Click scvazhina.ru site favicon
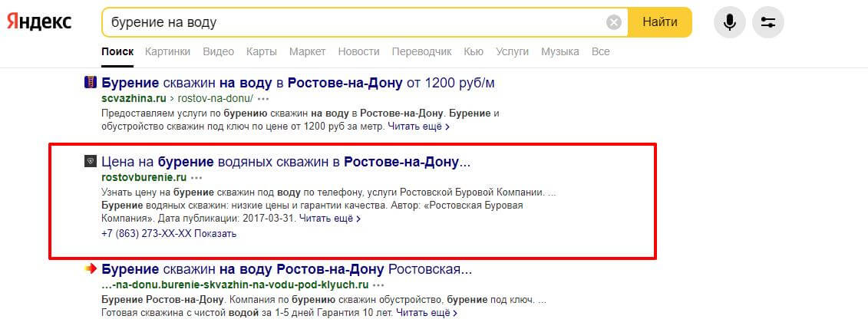This screenshot has width=868, height=329. (91, 83)
